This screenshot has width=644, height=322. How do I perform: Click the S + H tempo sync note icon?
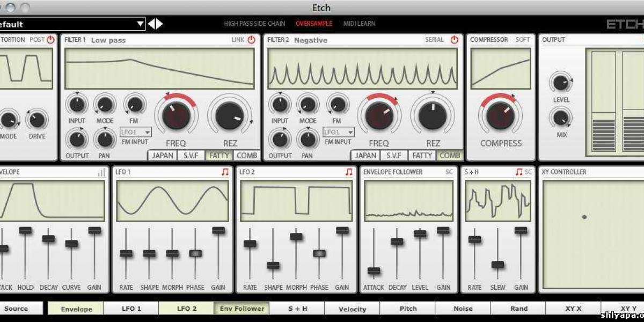518,172
